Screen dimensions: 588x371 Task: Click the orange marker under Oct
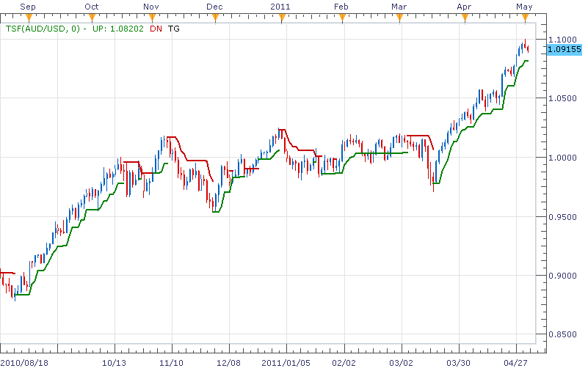click(x=92, y=18)
